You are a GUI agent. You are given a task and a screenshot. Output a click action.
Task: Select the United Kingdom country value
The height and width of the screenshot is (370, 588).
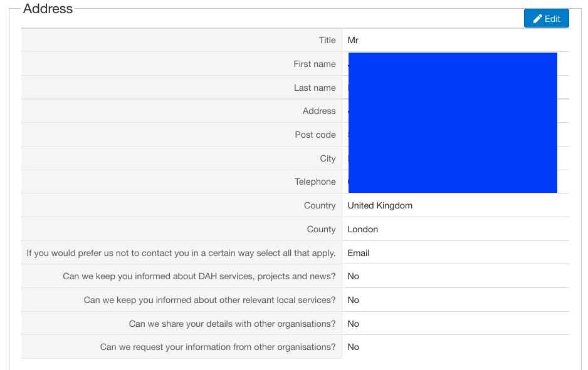point(380,205)
